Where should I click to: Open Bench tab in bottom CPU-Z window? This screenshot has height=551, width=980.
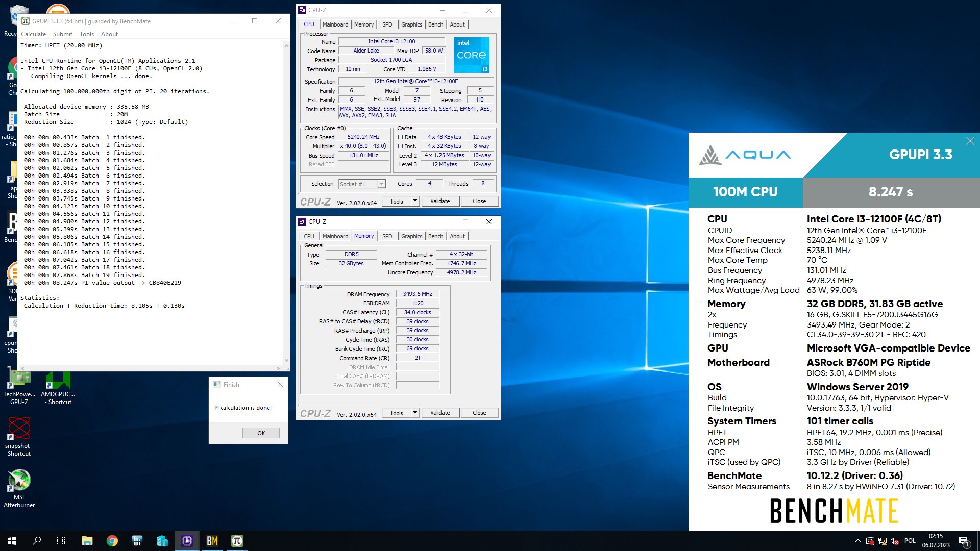[x=435, y=236]
